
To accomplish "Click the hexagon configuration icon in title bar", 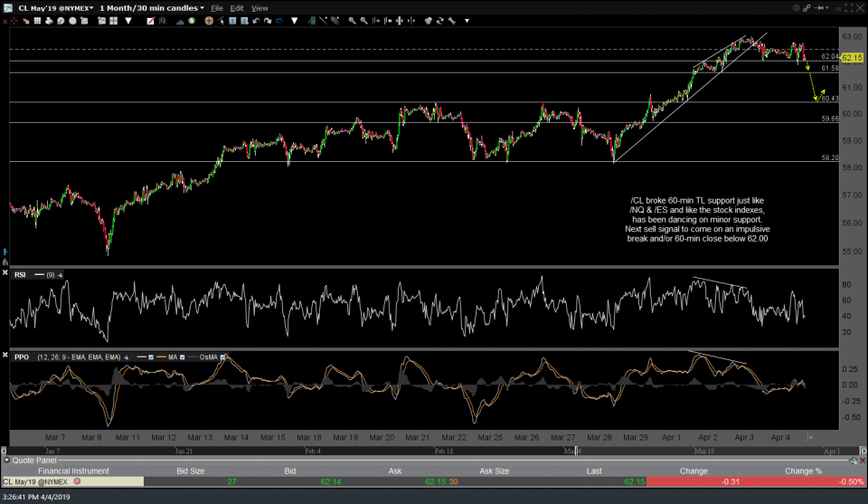I will tap(796, 8).
